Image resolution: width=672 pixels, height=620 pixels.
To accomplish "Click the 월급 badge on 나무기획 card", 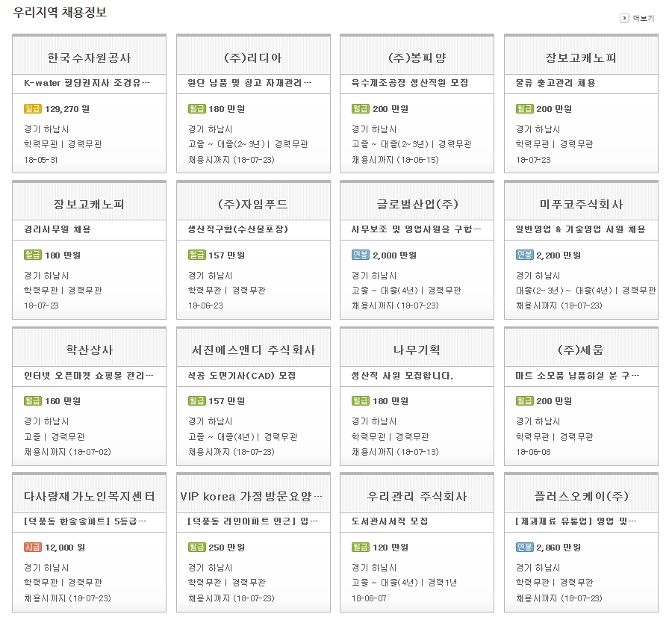I will click(361, 401).
